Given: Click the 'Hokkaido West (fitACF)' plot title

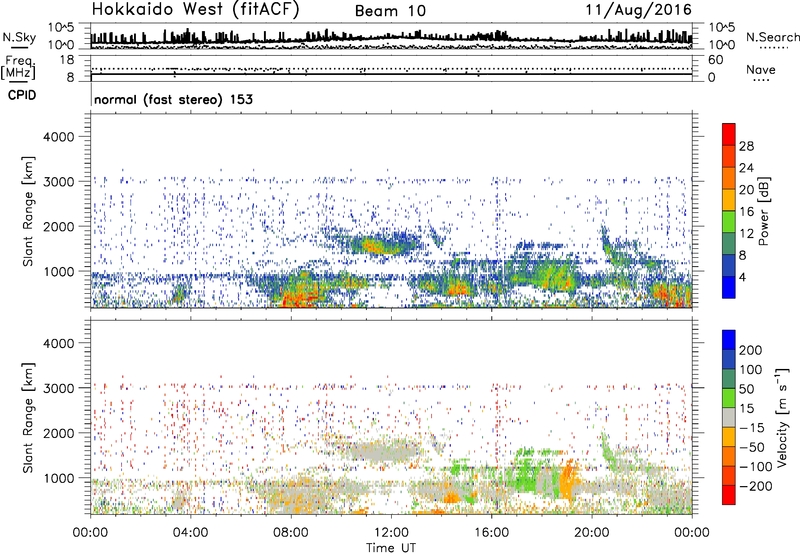Looking at the screenshot, I should point(195,9).
